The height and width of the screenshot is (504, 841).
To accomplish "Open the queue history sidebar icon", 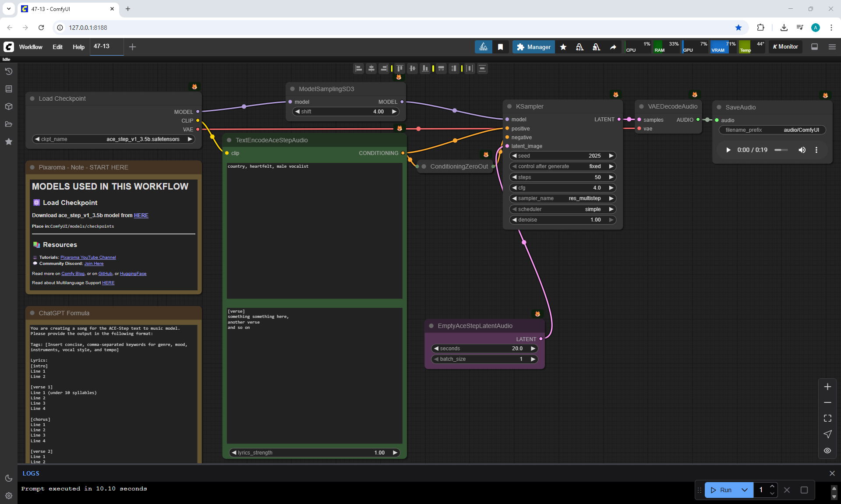I will click(x=8, y=71).
